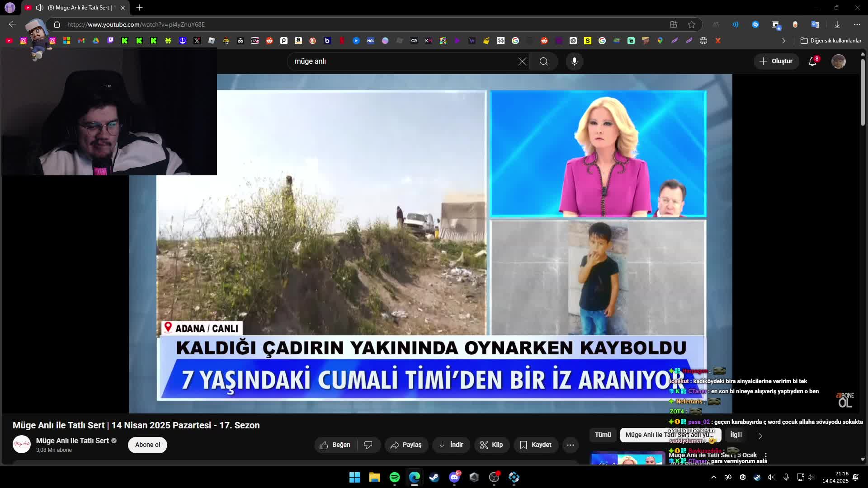Open the Oluştur create menu

(776, 61)
